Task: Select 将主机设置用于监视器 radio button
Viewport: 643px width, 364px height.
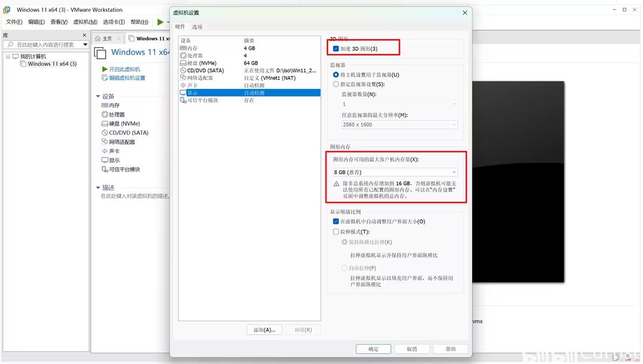Action: tap(336, 74)
